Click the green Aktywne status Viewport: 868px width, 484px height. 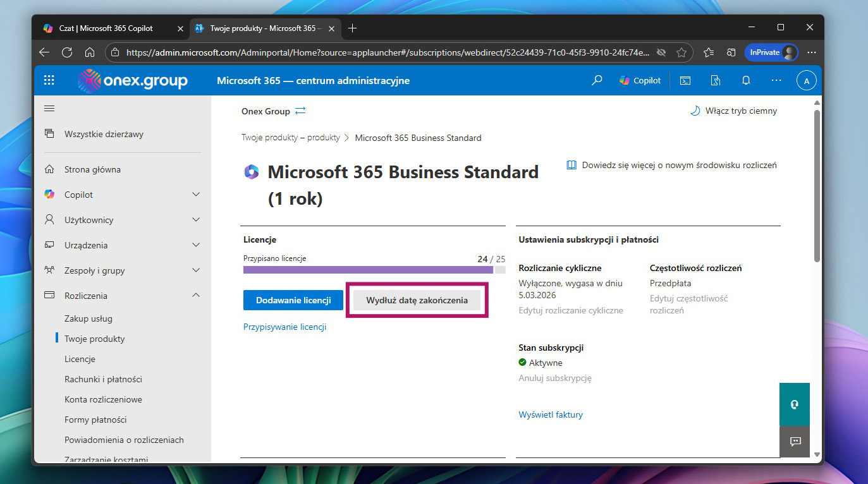click(541, 363)
